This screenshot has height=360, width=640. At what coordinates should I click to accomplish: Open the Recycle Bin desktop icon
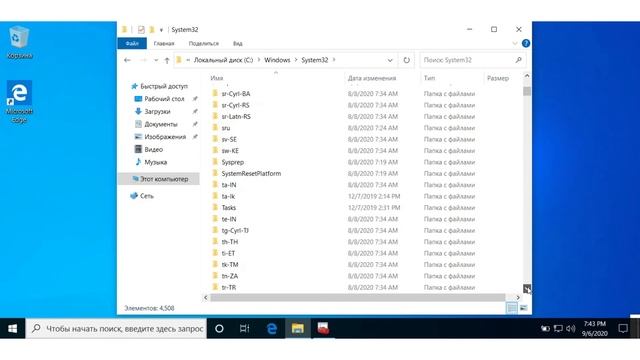[19, 42]
